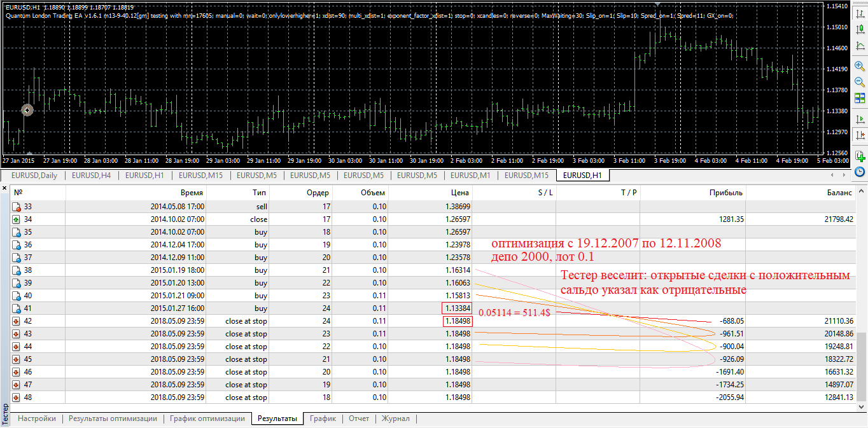
Task: Switch to the Журнал tester tab
Action: pyautogui.click(x=395, y=418)
